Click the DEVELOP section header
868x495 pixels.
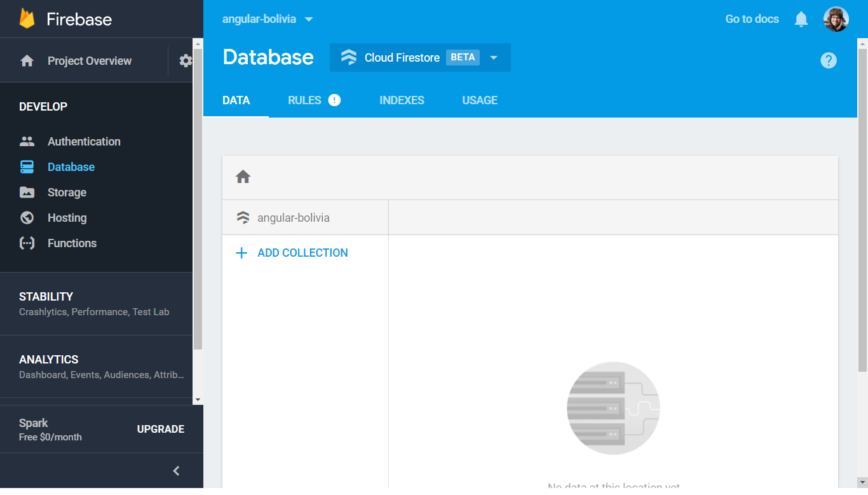(43, 107)
